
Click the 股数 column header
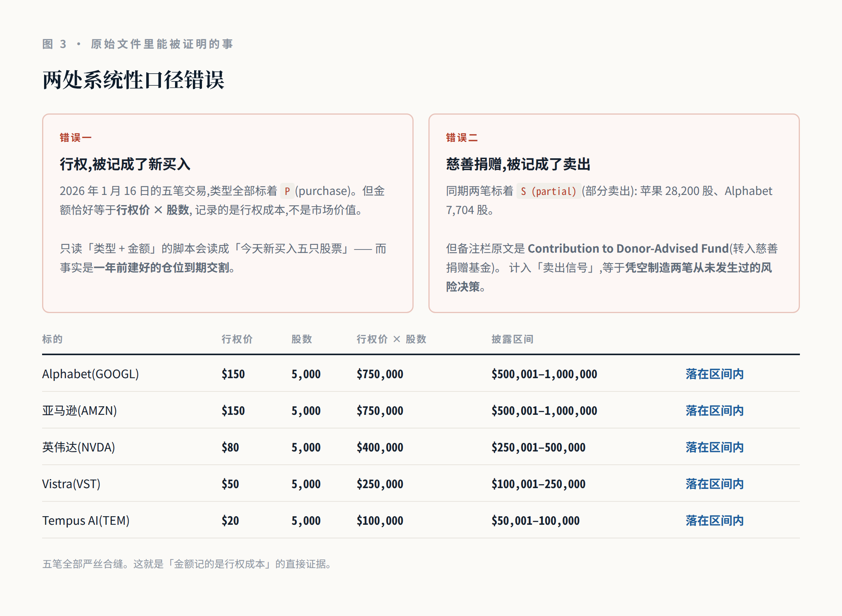[x=302, y=339]
